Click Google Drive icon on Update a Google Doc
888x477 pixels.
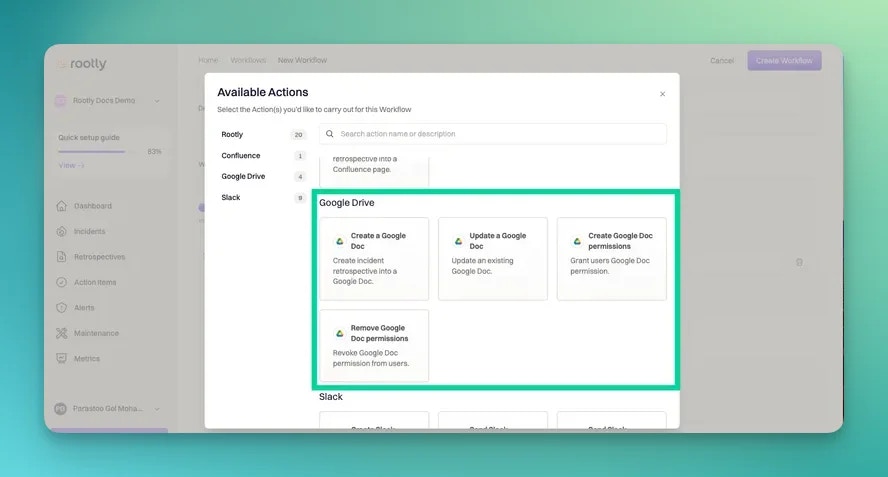point(459,241)
